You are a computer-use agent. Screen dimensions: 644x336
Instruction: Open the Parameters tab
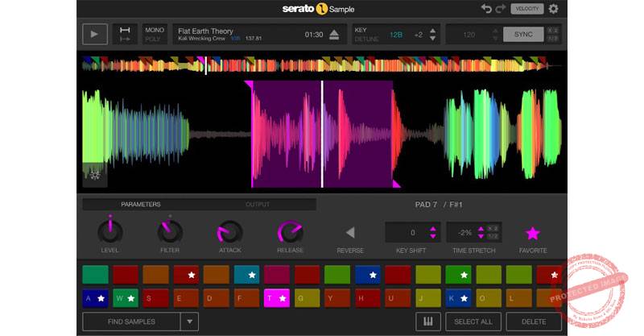click(140, 205)
